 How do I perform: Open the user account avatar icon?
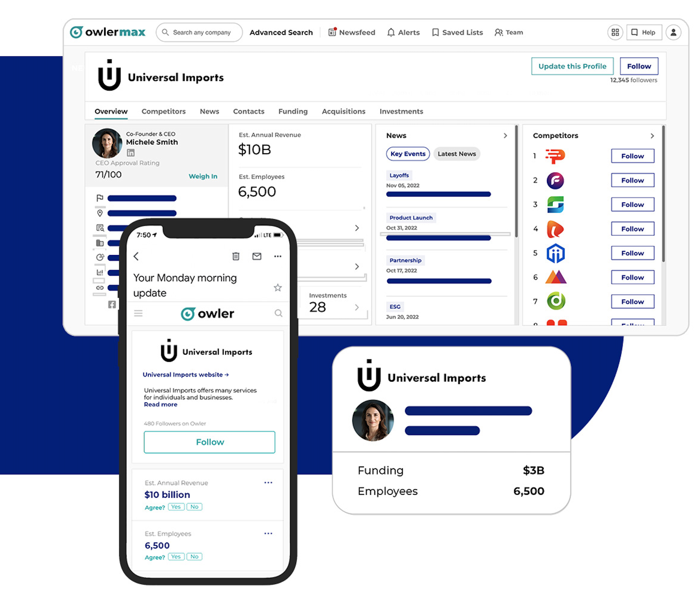point(673,32)
